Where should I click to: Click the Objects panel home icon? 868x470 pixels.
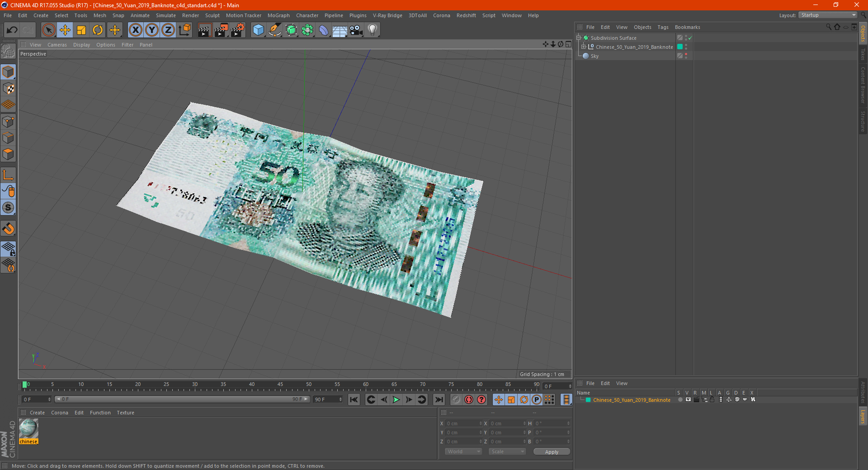tap(837, 27)
